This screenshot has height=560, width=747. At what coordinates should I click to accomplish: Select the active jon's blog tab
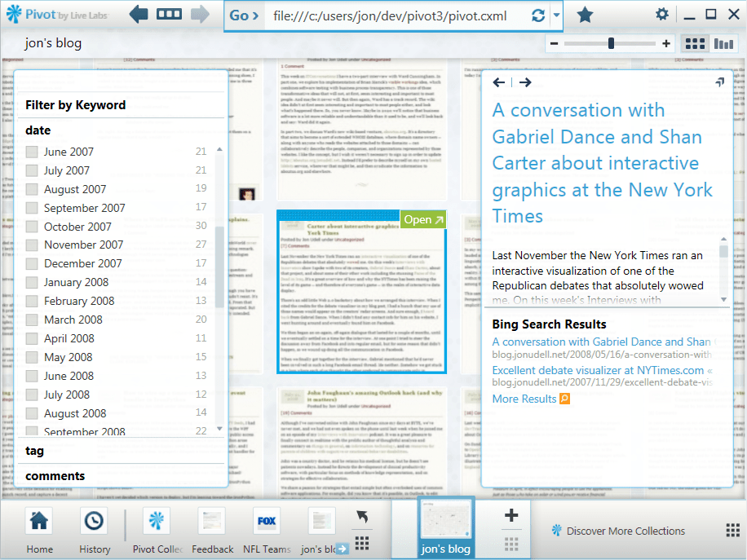445,527
